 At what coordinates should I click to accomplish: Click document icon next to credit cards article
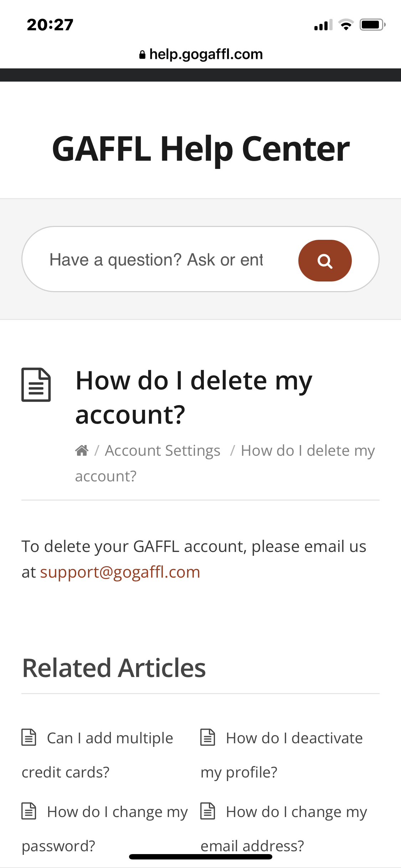[x=29, y=738]
